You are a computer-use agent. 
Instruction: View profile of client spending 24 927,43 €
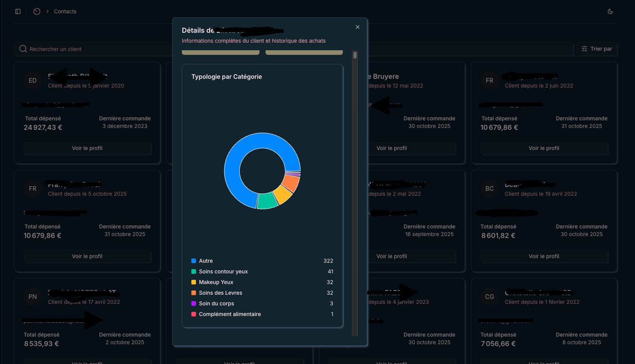[87, 148]
